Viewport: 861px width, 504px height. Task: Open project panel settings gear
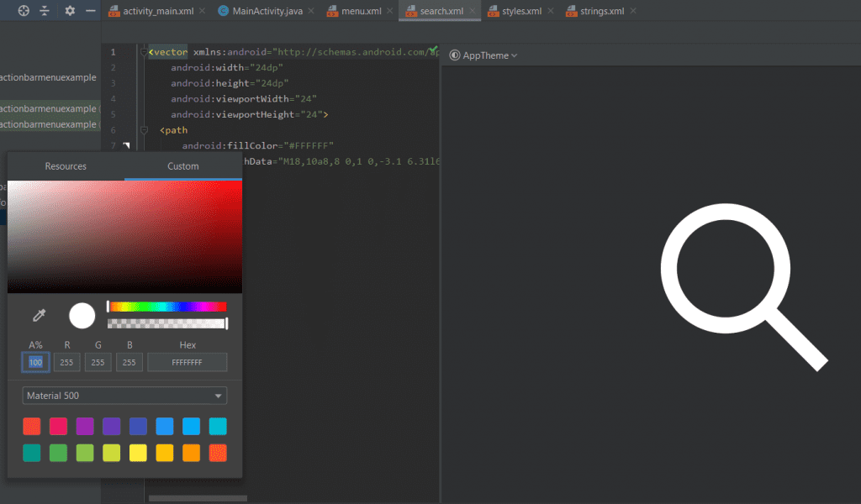click(70, 11)
